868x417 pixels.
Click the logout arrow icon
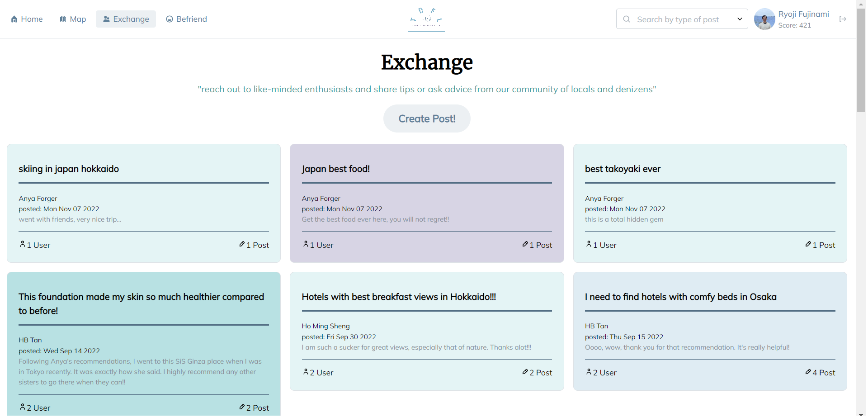[x=843, y=19]
